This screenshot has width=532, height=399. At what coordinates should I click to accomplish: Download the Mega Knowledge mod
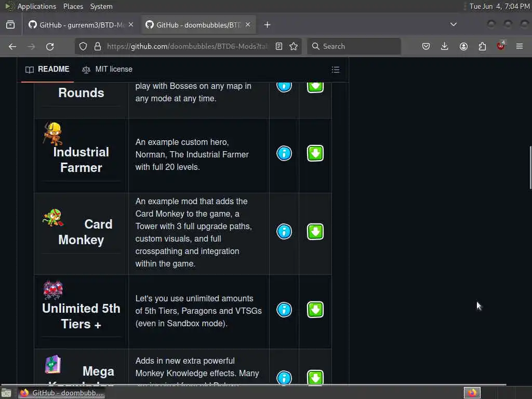click(315, 377)
